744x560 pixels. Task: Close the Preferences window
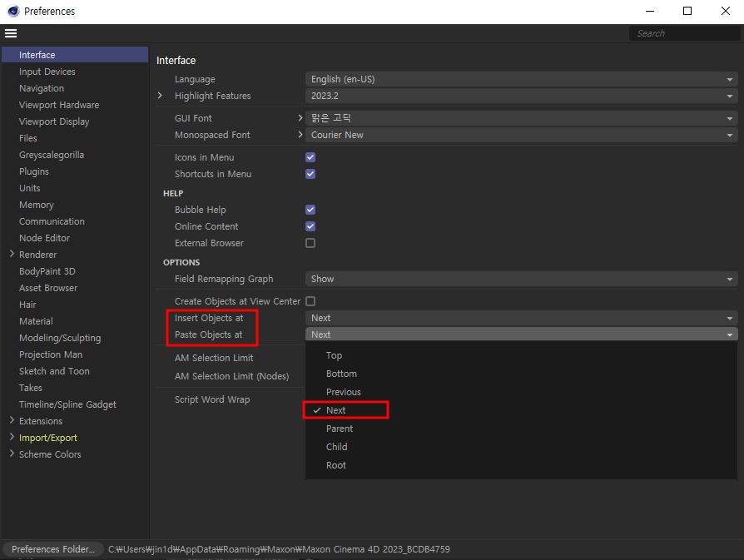click(x=726, y=11)
